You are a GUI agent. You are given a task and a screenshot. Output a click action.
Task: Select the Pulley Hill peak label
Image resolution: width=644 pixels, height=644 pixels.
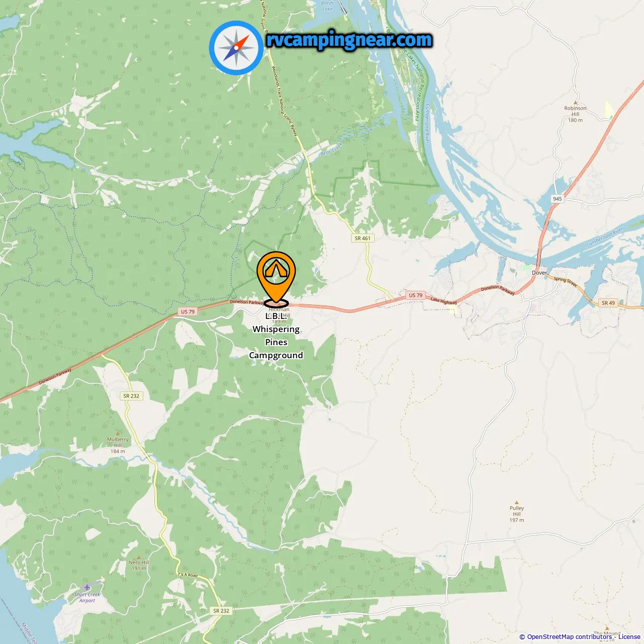[517, 514]
